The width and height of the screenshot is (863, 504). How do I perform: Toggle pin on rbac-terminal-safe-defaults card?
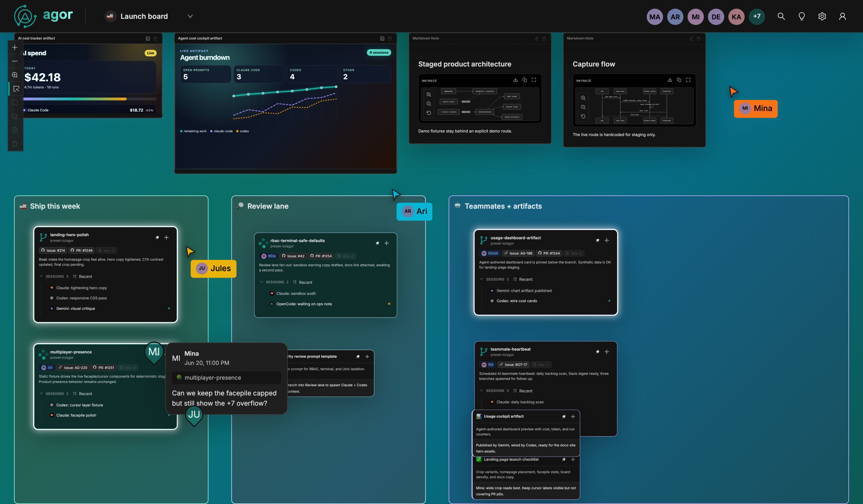coord(377,243)
